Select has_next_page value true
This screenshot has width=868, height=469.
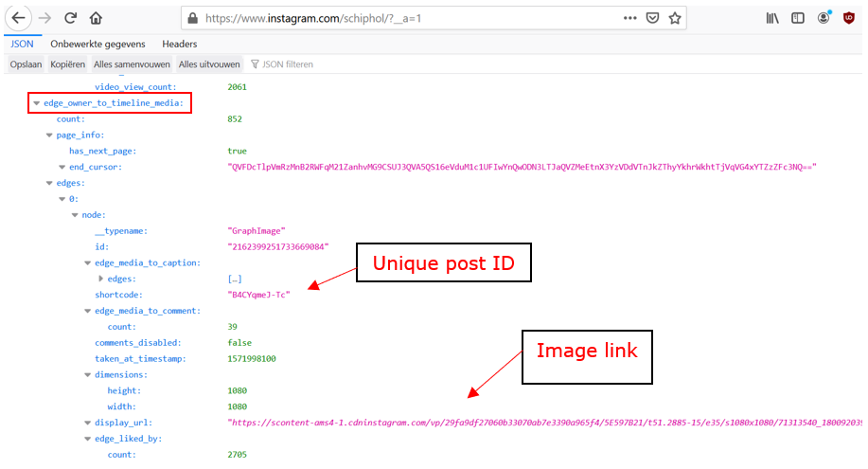[237, 151]
